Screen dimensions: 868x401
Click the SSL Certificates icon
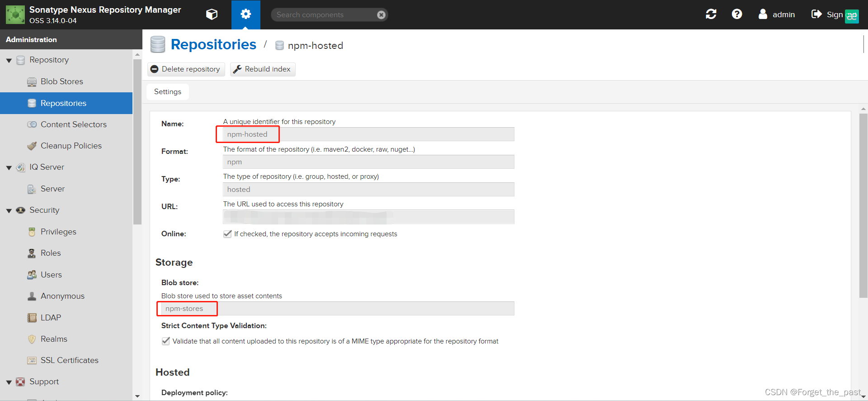32,360
